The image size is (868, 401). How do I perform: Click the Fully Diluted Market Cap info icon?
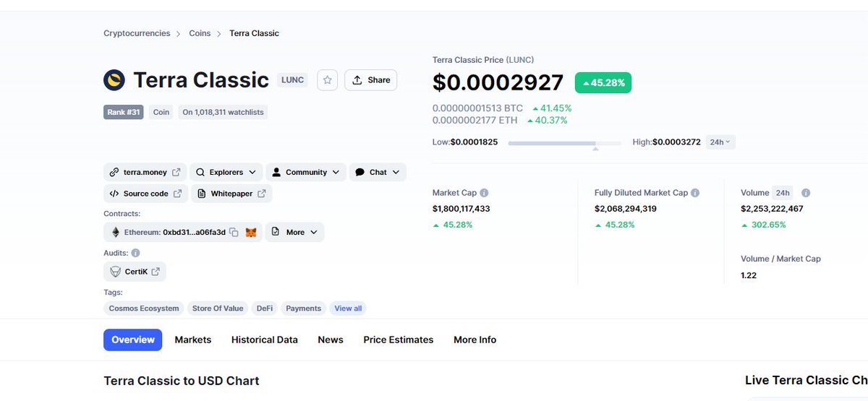[x=695, y=193]
